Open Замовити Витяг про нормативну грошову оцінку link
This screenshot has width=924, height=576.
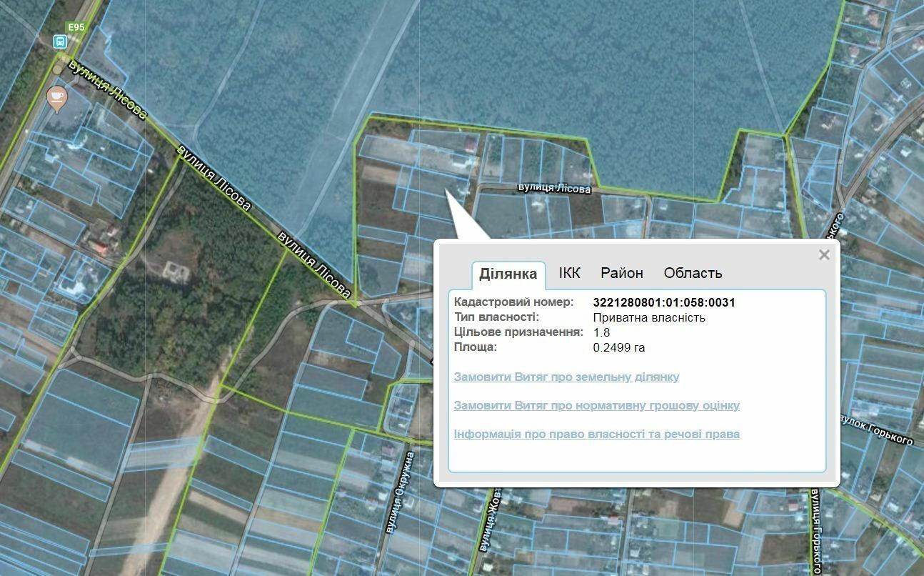[597, 405]
